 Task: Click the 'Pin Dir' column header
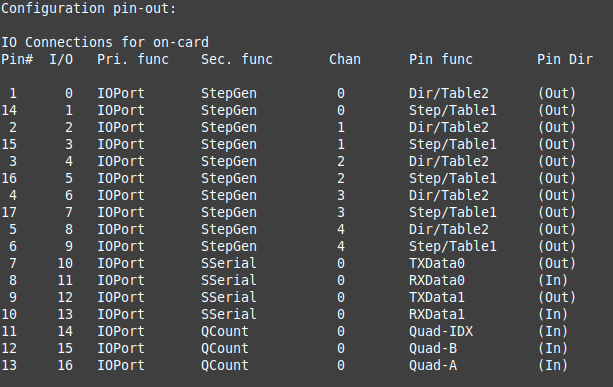(565, 59)
